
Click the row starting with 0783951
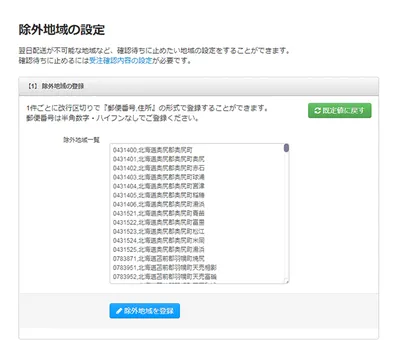point(165,267)
